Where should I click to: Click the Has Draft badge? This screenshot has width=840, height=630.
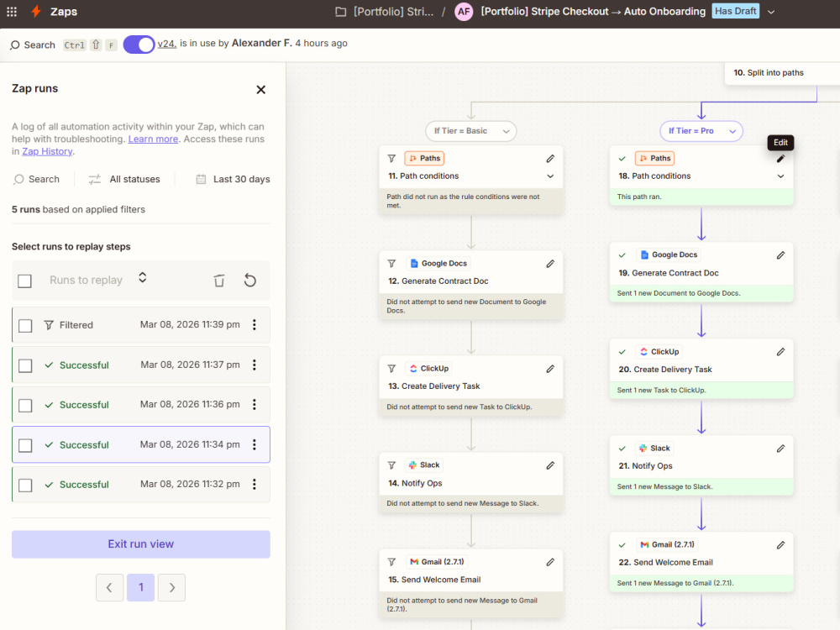click(735, 11)
